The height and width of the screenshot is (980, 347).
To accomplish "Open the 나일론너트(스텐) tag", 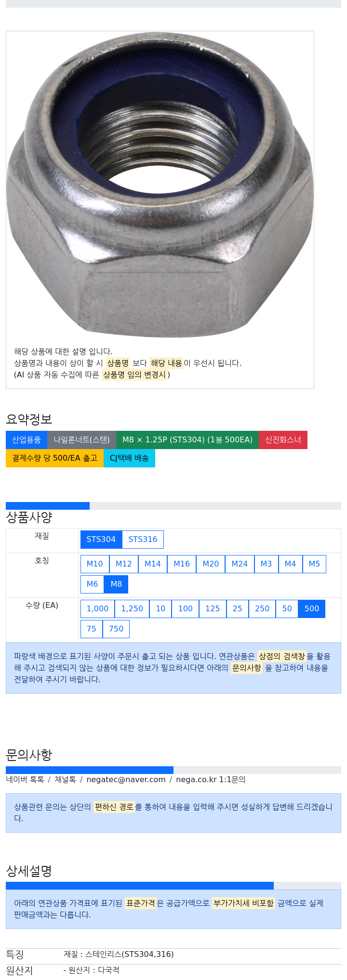I will point(81,440).
